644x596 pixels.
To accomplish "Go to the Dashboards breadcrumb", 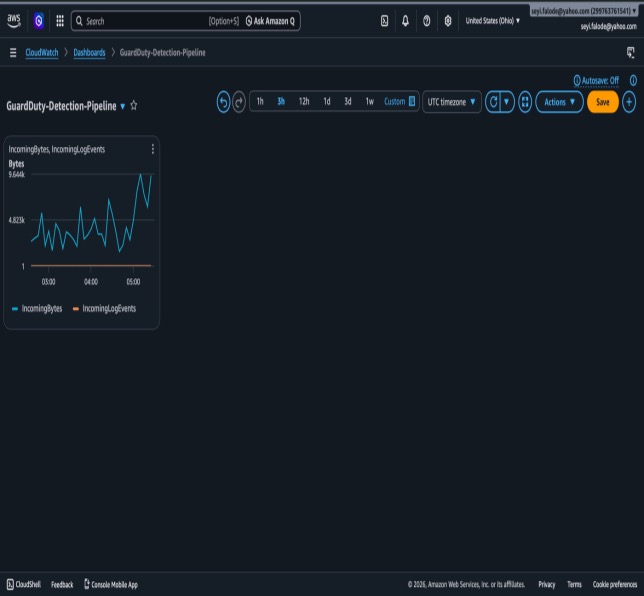I will [x=89, y=53].
